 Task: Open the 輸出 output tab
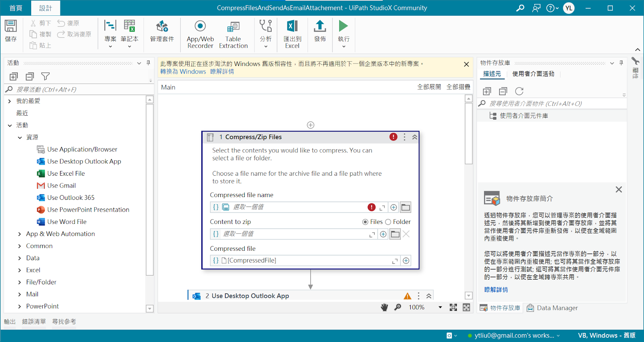coord(10,321)
